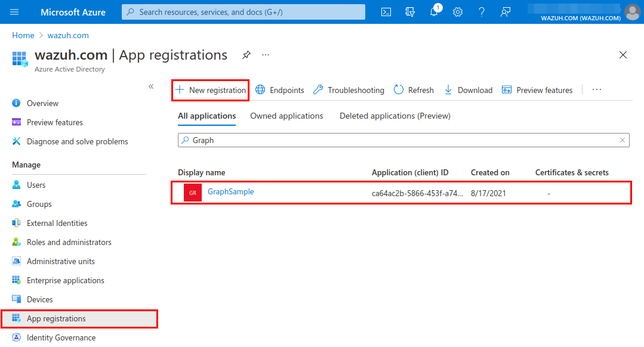644x347 pixels.
Task: Open Troubleshooting from the command bar
Action: point(349,90)
